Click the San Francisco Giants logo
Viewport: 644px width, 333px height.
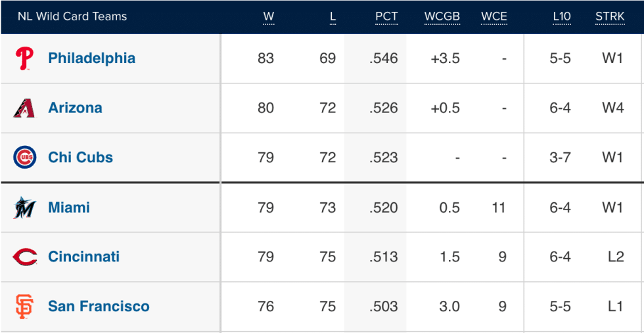pyautogui.click(x=24, y=307)
